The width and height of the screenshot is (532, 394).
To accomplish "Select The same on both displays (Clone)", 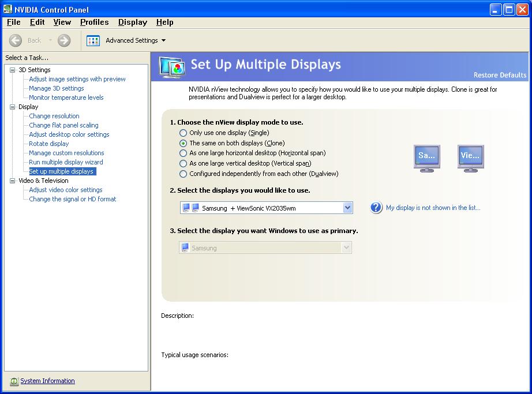I will 183,143.
